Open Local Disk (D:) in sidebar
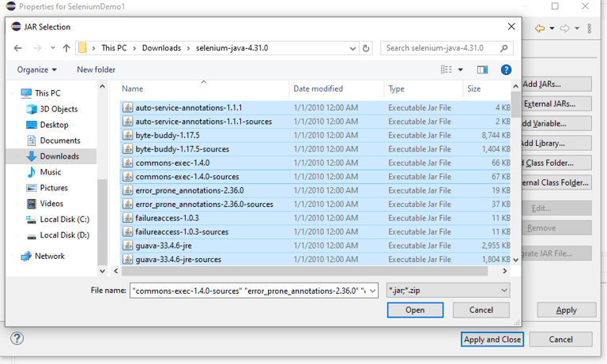Image resolution: width=607 pixels, height=364 pixels. coord(64,235)
